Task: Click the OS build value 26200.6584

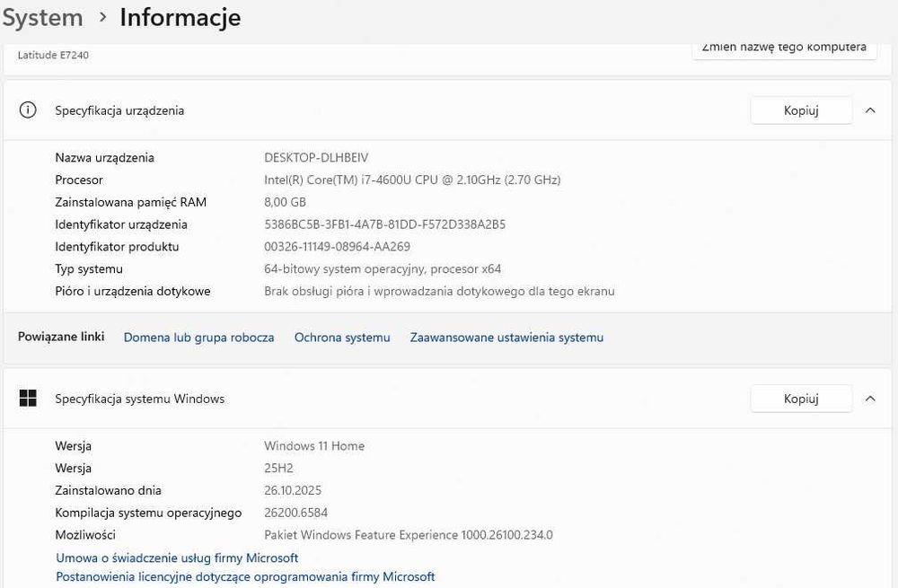Action: point(295,513)
